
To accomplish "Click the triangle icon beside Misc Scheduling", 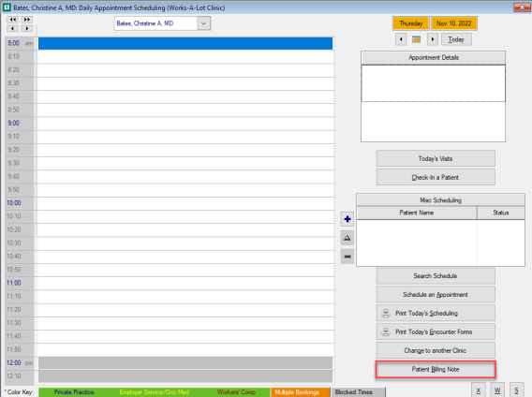I will pos(347,238).
